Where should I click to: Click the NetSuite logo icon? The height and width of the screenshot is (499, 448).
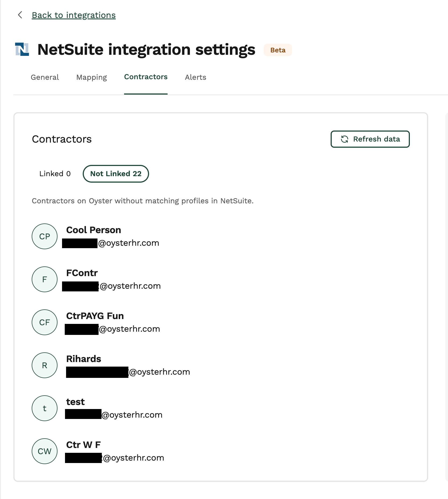click(x=22, y=49)
